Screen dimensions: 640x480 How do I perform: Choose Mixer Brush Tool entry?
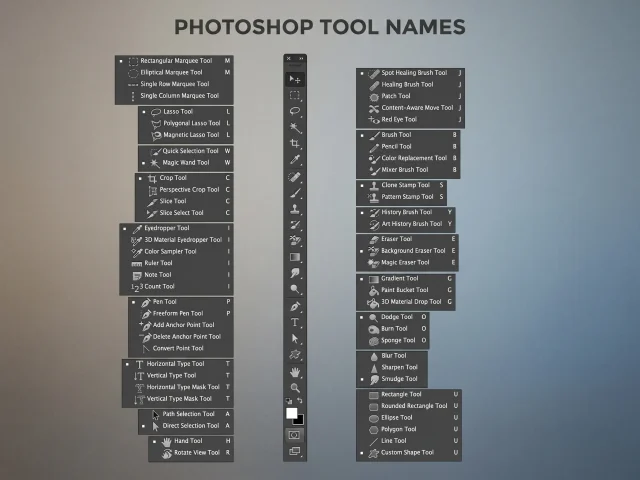click(408, 170)
